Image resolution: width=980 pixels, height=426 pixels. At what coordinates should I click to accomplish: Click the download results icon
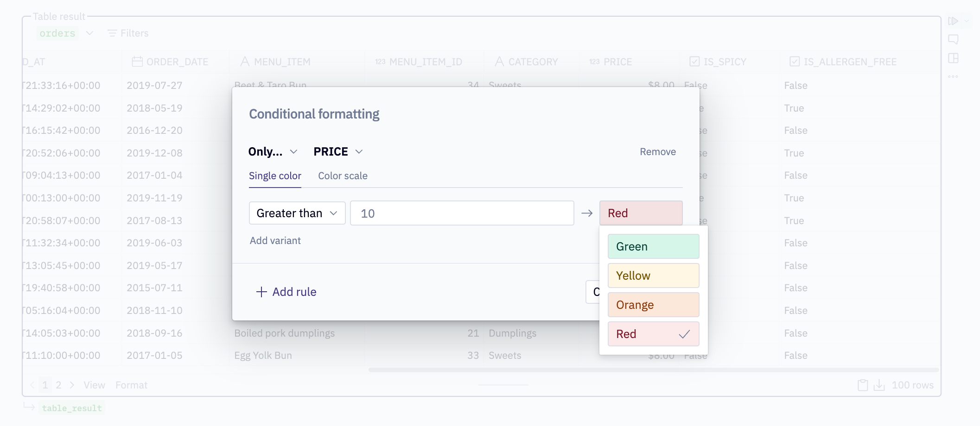click(x=879, y=385)
